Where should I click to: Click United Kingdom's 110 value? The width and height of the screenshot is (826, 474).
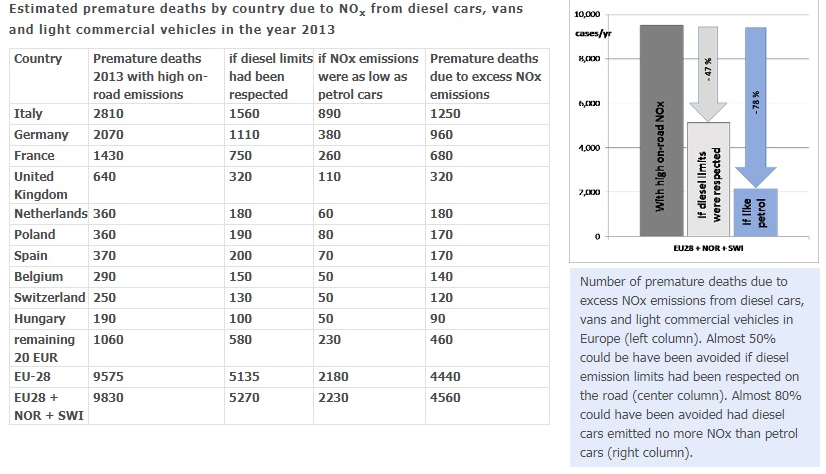coord(329,176)
